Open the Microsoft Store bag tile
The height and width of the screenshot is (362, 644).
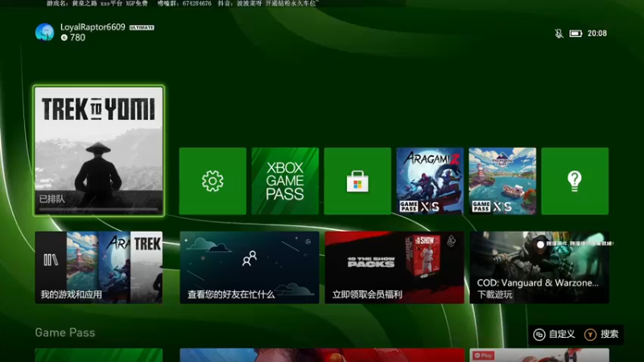(x=357, y=181)
